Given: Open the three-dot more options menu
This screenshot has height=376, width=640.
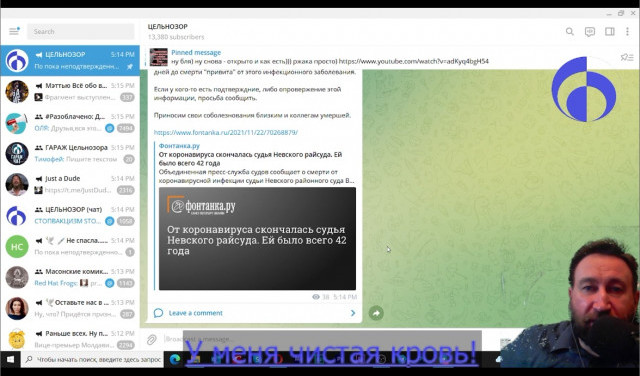Looking at the screenshot, I should (627, 31).
